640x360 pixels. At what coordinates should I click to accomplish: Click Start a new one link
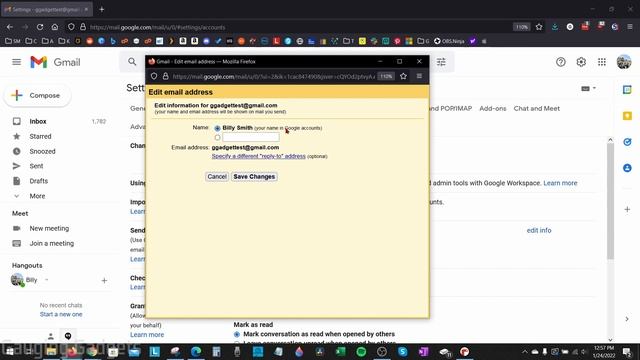pos(61,314)
